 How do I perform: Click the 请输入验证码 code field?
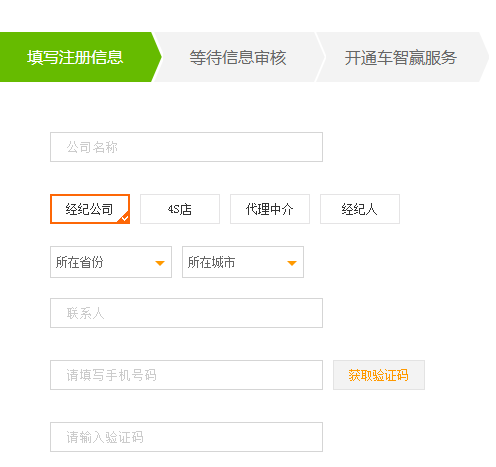[x=186, y=437]
